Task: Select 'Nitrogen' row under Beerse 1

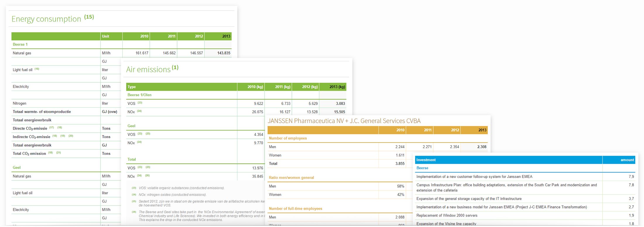Action: pyautogui.click(x=19, y=104)
